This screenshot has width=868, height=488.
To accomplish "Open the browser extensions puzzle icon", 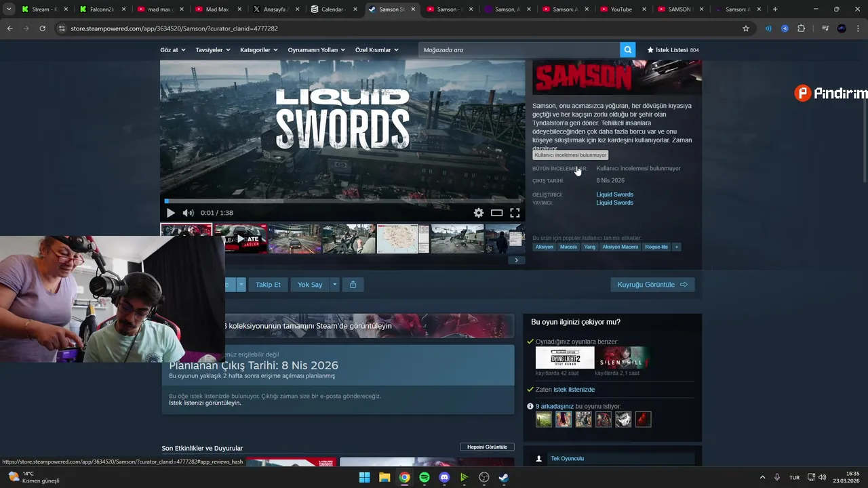I will click(801, 28).
